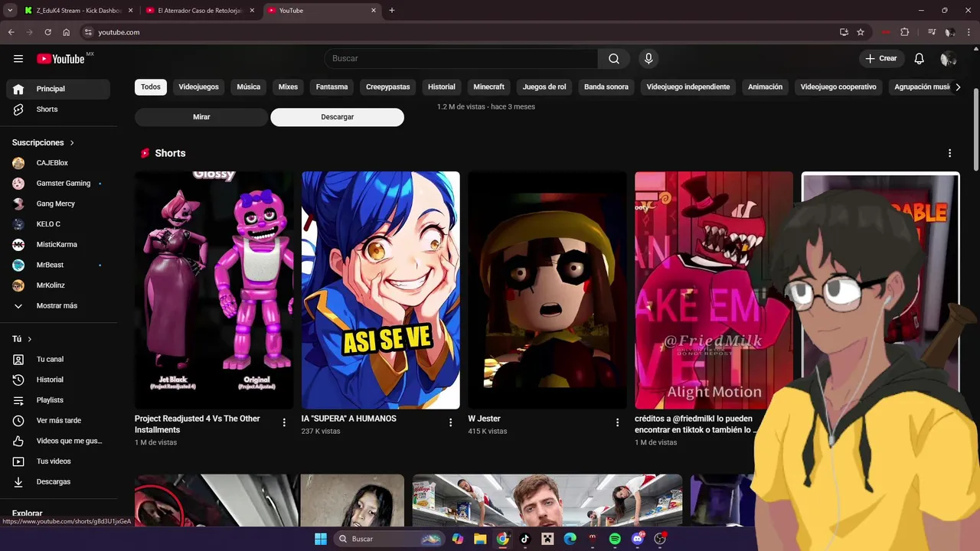
Task: Show more category chips with right arrow
Action: click(958, 87)
